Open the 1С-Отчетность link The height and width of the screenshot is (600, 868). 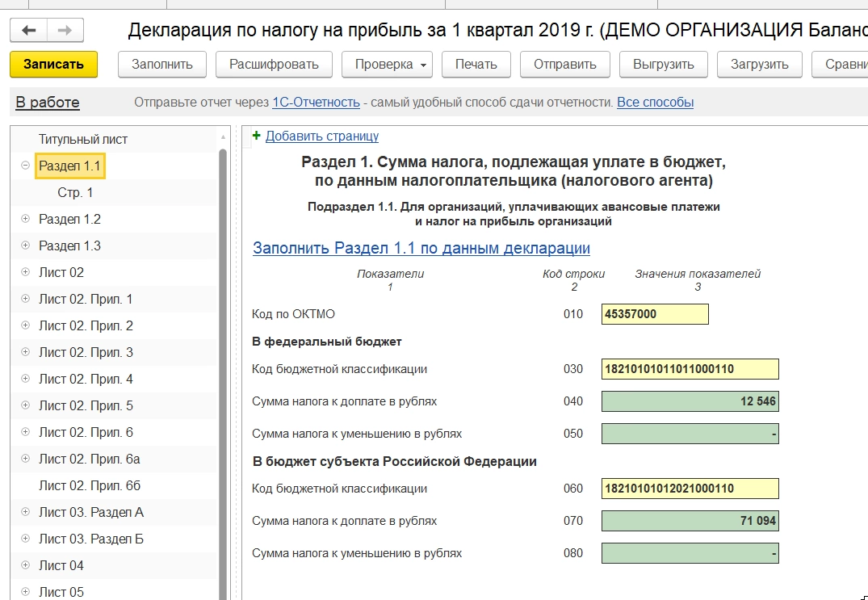[316, 103]
